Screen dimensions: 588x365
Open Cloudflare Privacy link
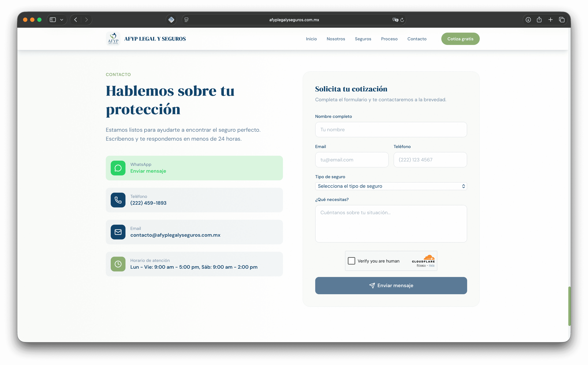(x=421, y=265)
